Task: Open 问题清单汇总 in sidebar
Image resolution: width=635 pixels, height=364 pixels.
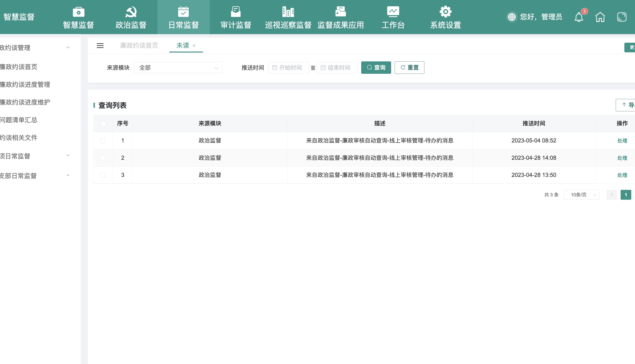Action: pos(19,120)
